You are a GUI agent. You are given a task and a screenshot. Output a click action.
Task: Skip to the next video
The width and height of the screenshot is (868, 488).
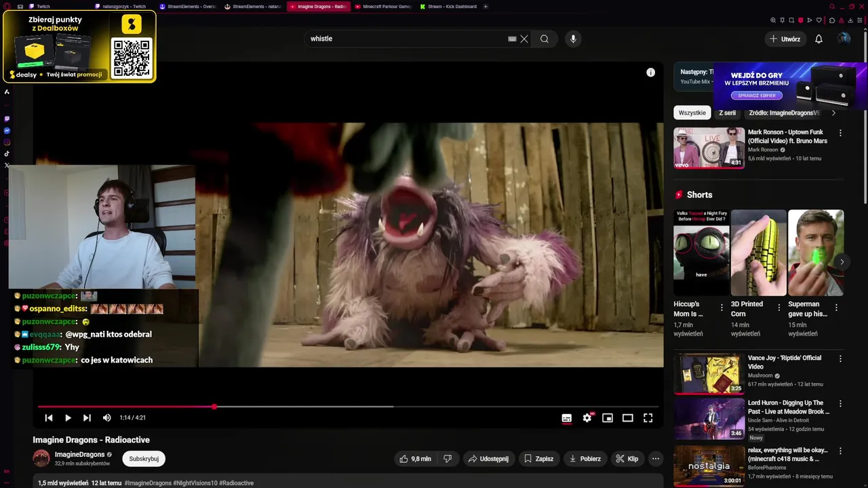point(87,418)
